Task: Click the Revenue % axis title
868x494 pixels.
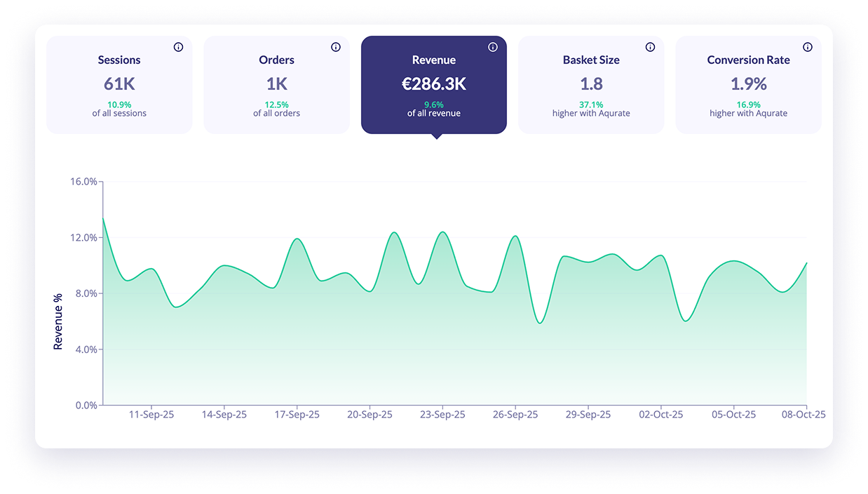Action: point(59,321)
